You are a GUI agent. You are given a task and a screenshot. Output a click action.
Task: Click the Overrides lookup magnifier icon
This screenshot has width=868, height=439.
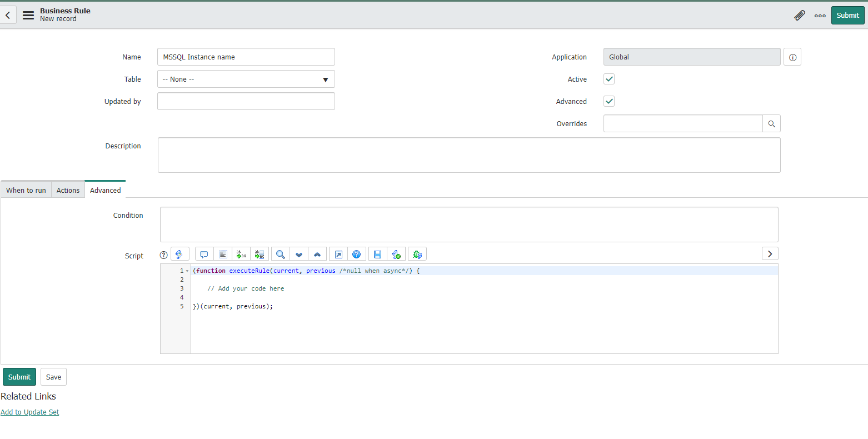(771, 124)
